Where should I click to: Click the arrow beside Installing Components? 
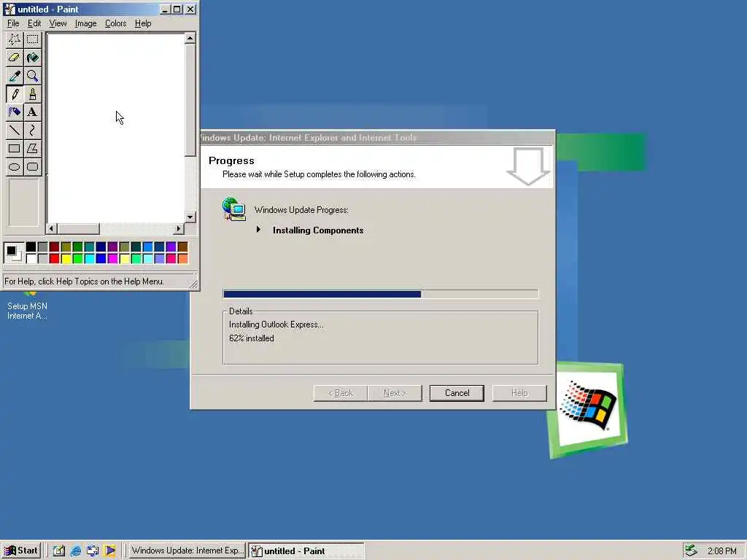tap(258, 230)
